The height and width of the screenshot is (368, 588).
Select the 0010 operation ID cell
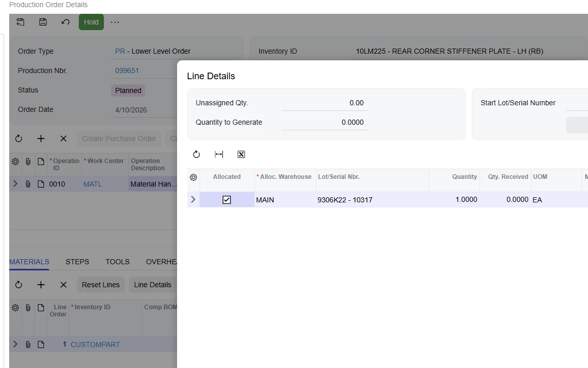click(x=64, y=184)
